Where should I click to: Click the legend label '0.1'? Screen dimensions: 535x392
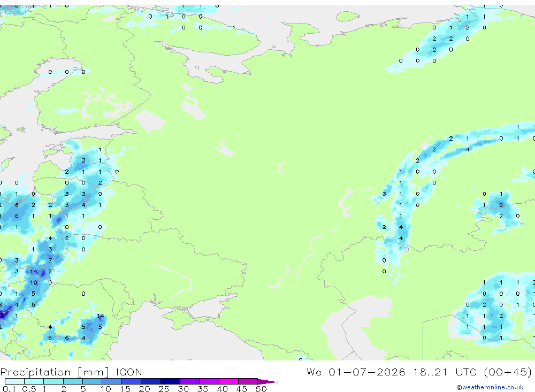point(9,389)
